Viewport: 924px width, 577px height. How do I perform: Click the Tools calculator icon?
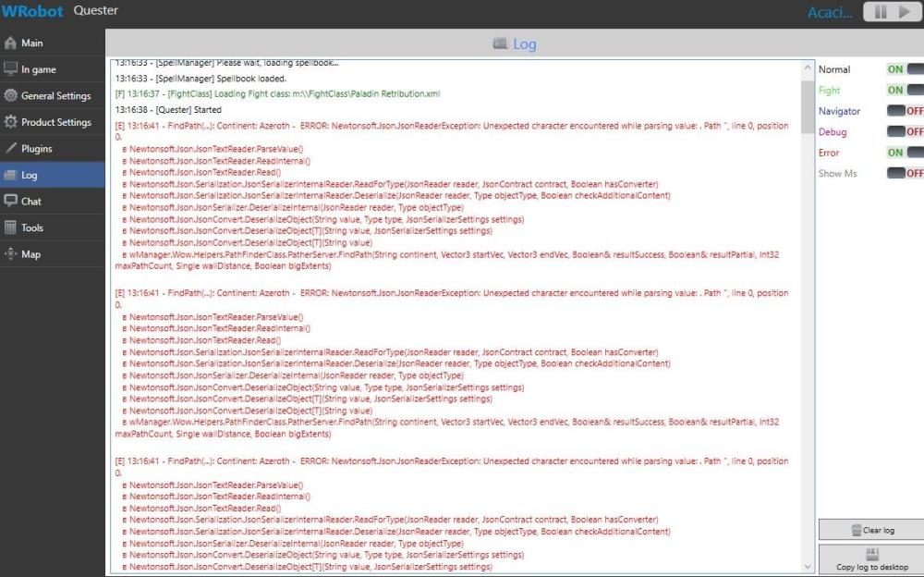pos(10,227)
